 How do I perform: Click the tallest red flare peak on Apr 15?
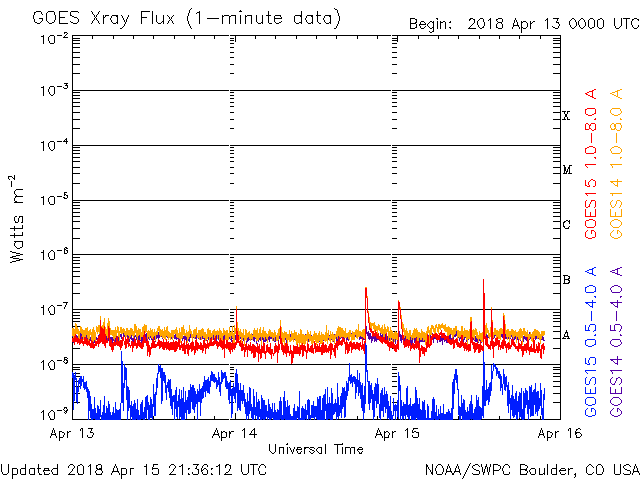tap(484, 282)
